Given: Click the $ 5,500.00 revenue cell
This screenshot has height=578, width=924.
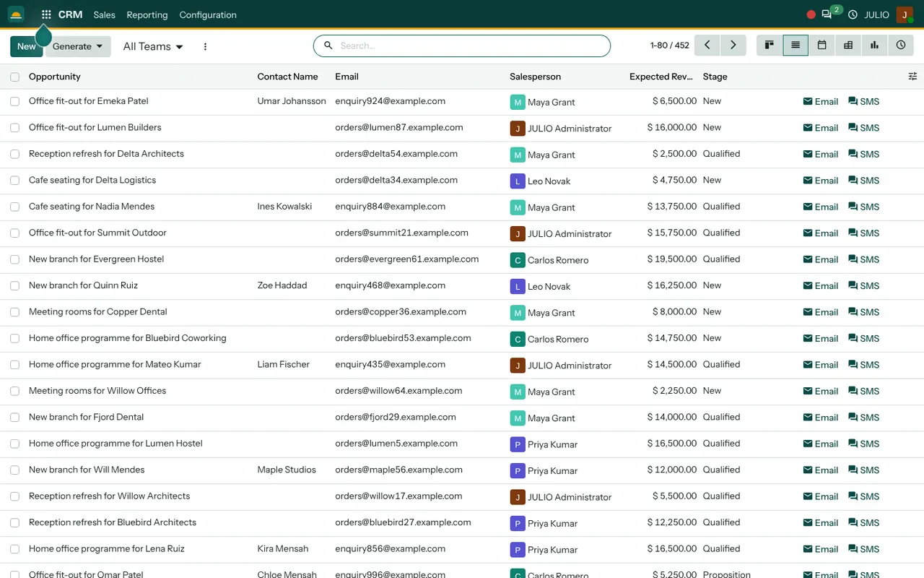Looking at the screenshot, I should click(674, 496).
